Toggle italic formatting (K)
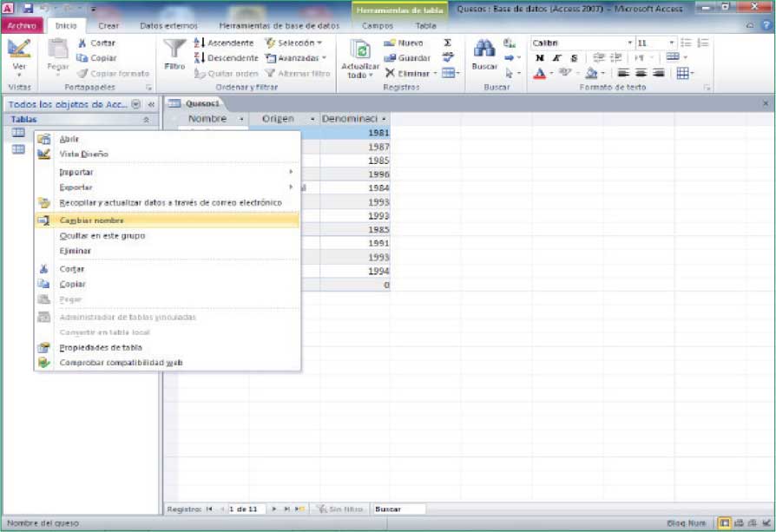776x532 pixels. 556,58
